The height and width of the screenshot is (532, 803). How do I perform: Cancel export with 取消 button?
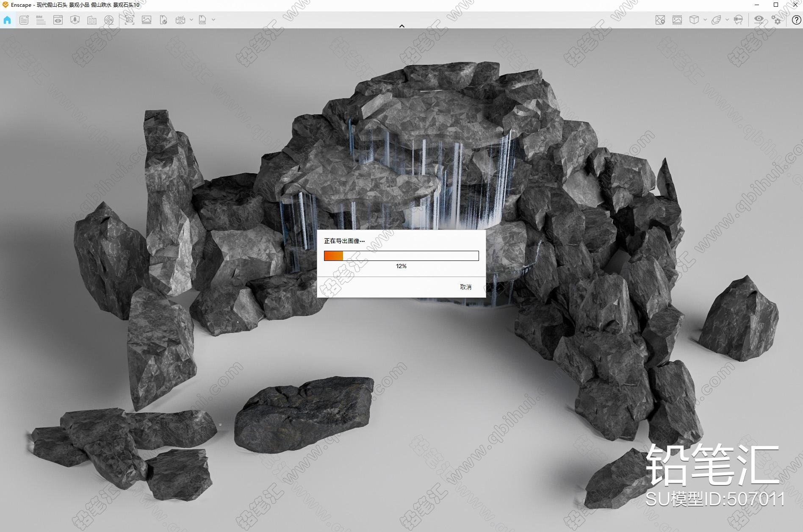(466, 287)
